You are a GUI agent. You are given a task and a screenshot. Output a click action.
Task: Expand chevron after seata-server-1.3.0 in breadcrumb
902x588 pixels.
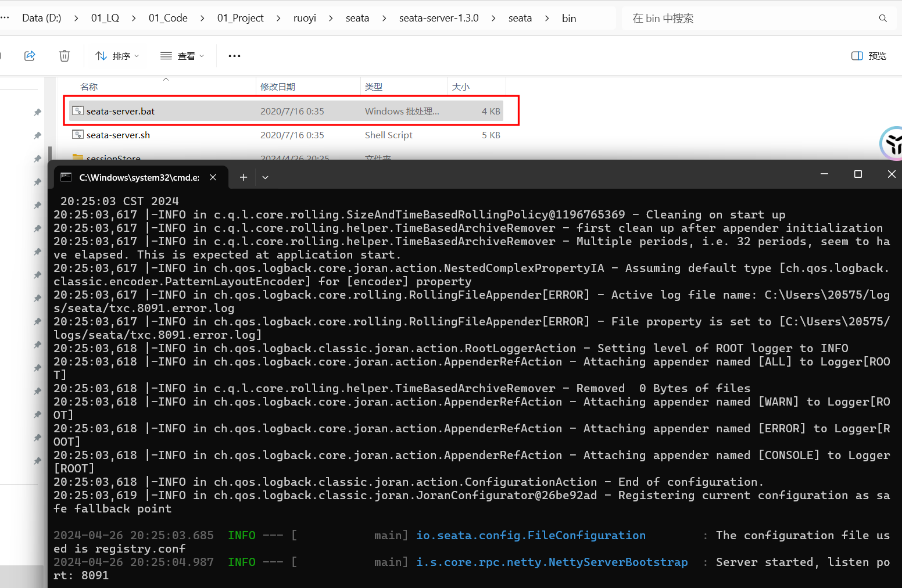(493, 18)
